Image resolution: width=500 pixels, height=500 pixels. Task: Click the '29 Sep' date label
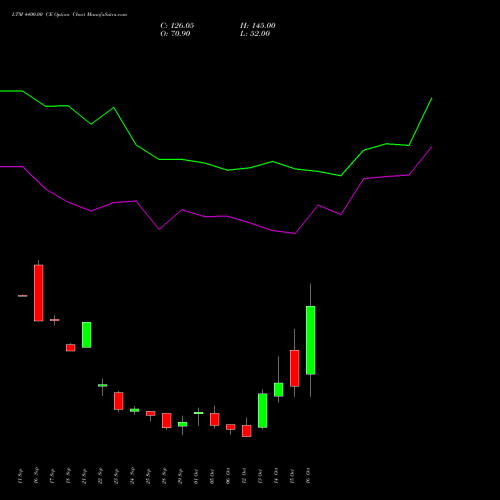180,476
